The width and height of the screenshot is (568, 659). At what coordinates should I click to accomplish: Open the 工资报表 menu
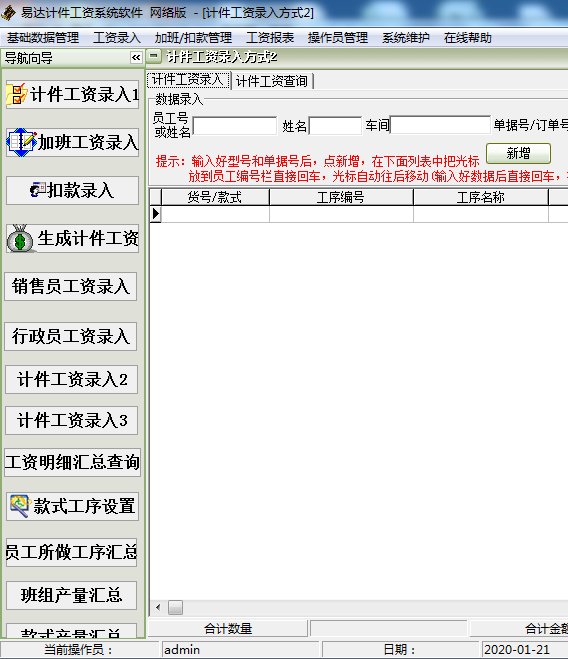coord(270,38)
